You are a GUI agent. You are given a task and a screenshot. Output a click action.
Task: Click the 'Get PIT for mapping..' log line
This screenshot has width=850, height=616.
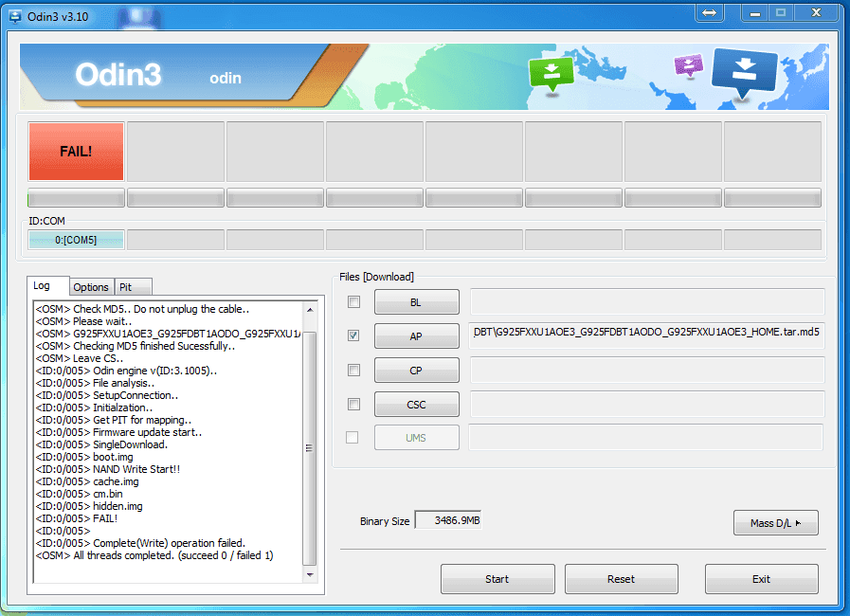click(114, 420)
